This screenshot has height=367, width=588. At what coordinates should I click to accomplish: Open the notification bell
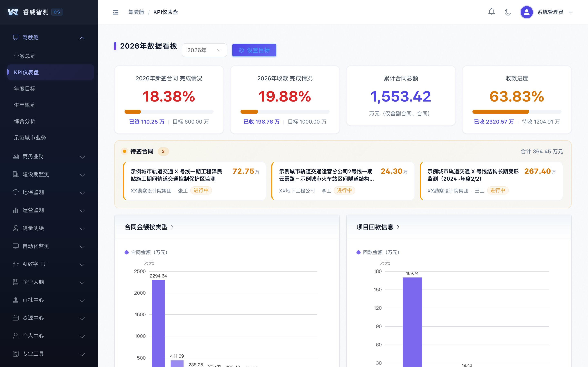pos(492,12)
